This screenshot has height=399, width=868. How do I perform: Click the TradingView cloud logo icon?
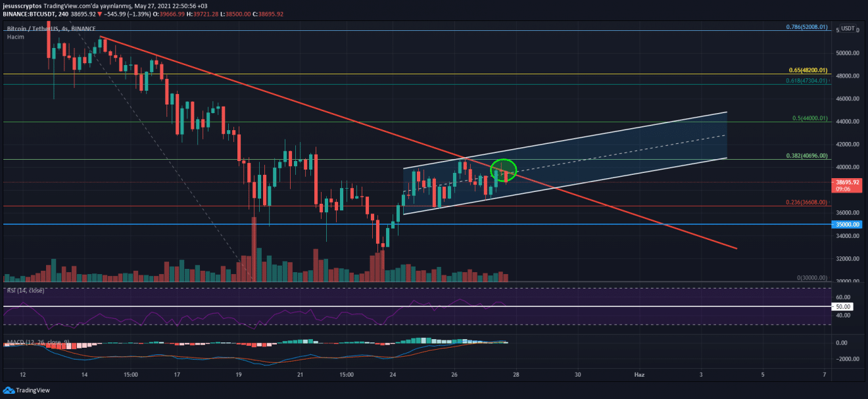(x=10, y=390)
